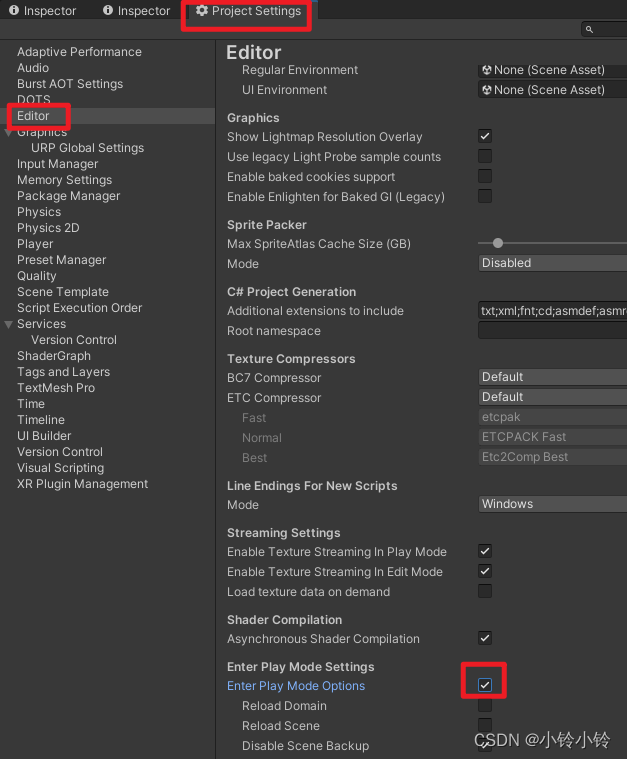Select Version Control under Services

pyautogui.click(x=74, y=339)
